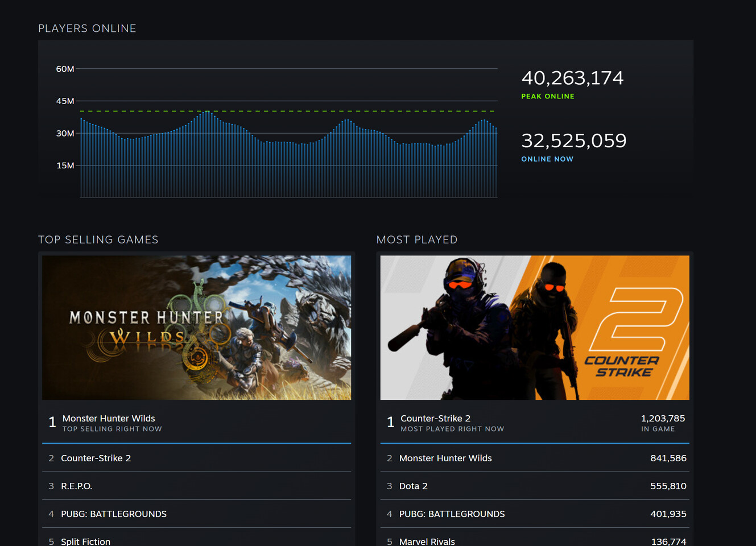
Task: Click the 401,935 player count
Action: [x=668, y=514]
